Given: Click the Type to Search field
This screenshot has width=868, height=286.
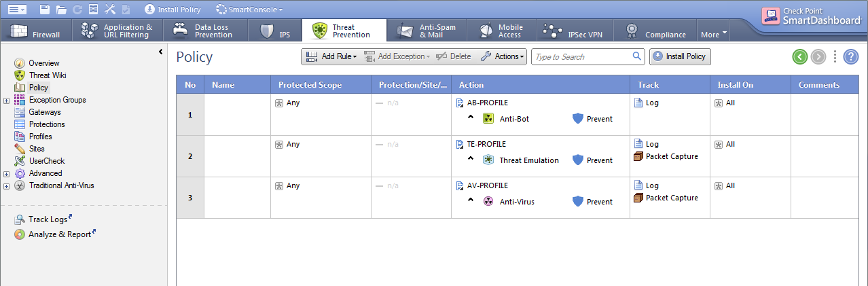Looking at the screenshot, I should (x=581, y=56).
